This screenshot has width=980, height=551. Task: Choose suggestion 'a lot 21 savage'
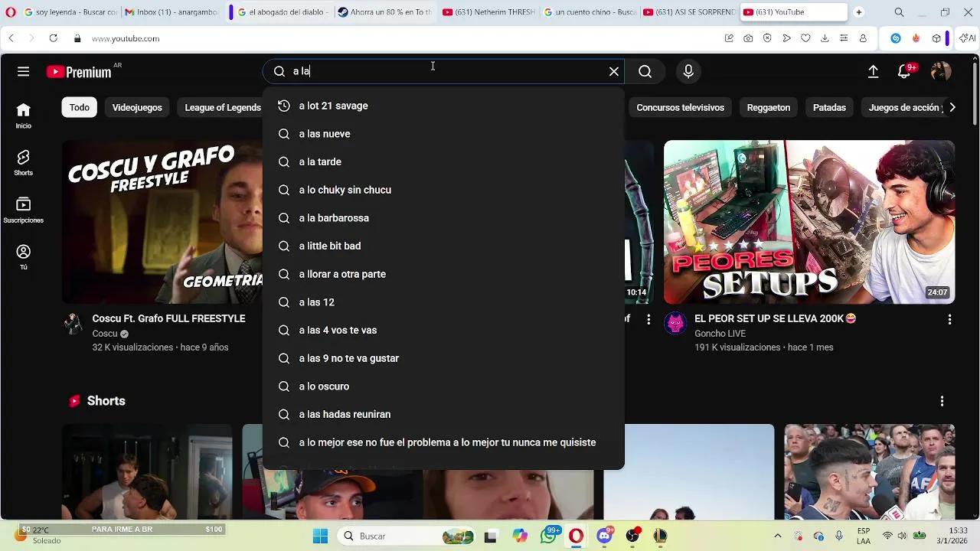coord(443,106)
